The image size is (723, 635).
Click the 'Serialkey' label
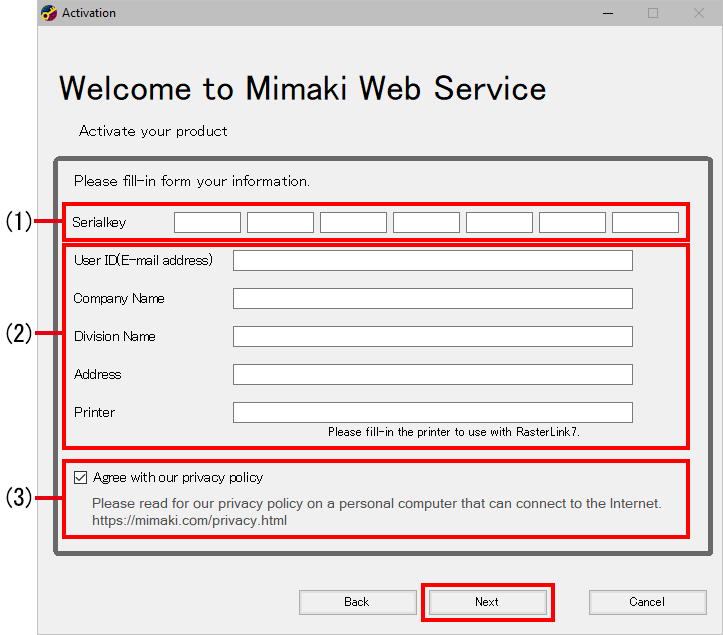click(x=99, y=223)
